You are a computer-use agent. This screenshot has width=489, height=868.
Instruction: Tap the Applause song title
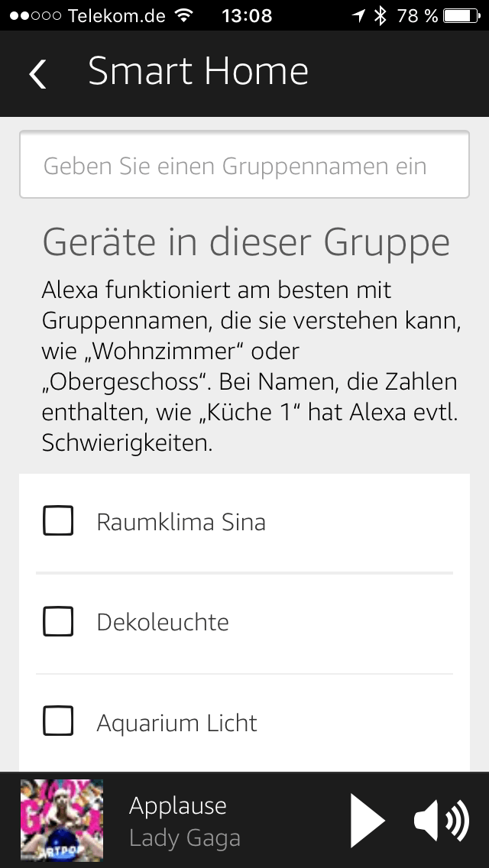pos(178,805)
